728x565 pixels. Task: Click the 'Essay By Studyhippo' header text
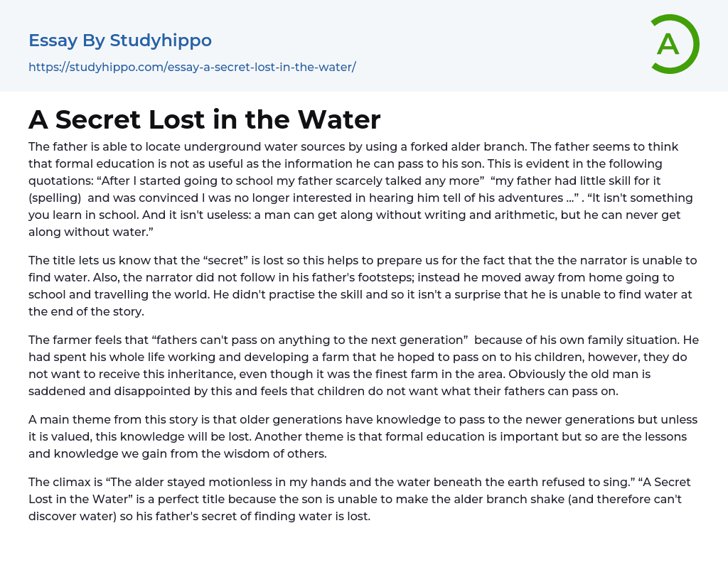120,41
